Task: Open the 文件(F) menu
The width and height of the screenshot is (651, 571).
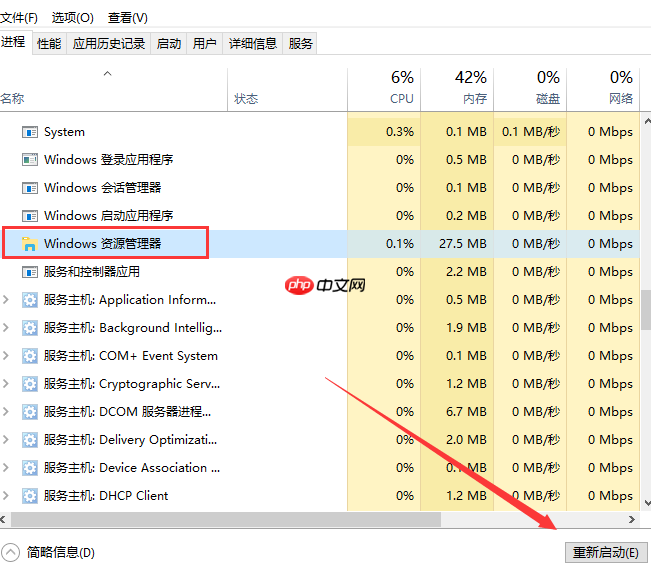Action: 19,18
